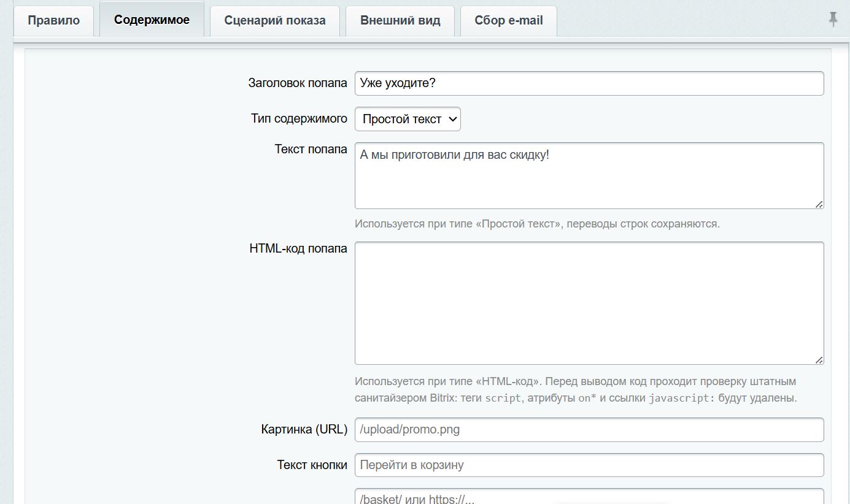This screenshot has width=850, height=504.
Task: Select the Внешний вид tab
Action: coord(400,20)
